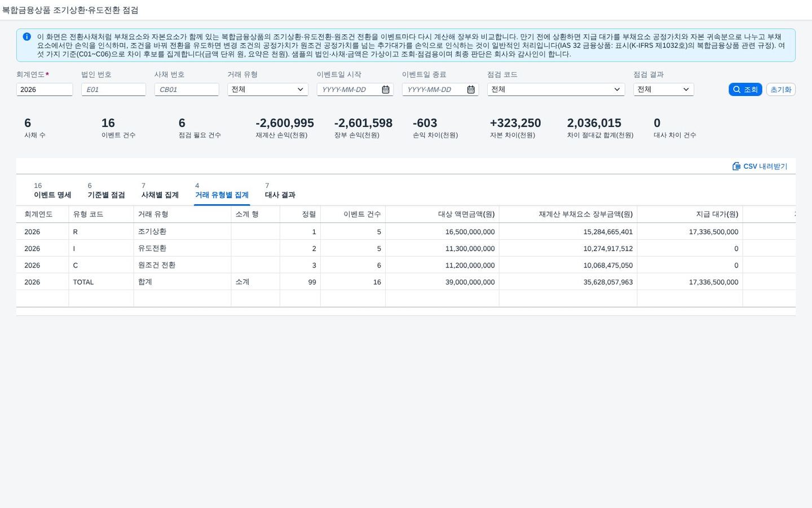The width and height of the screenshot is (812, 508).
Task: Focus the 회계연도 input field
Action: coord(45,90)
